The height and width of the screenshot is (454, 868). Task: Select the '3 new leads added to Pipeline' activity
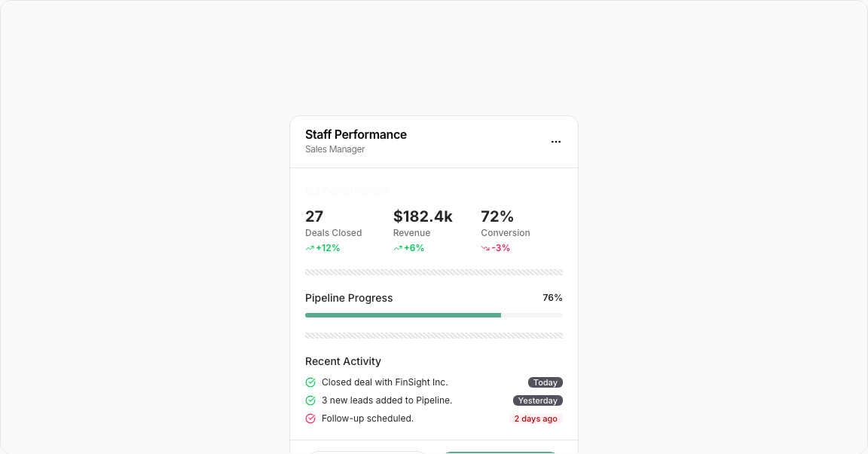tap(387, 400)
